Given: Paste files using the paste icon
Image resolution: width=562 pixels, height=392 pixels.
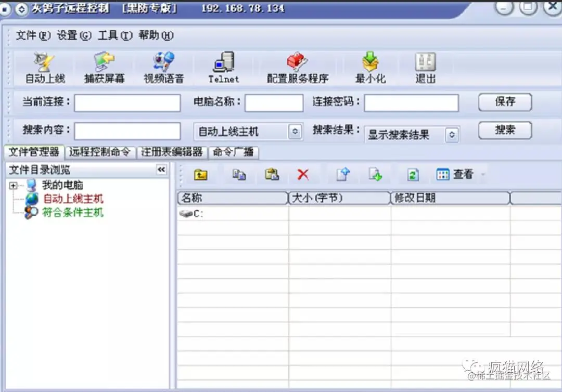Looking at the screenshot, I should [x=271, y=175].
